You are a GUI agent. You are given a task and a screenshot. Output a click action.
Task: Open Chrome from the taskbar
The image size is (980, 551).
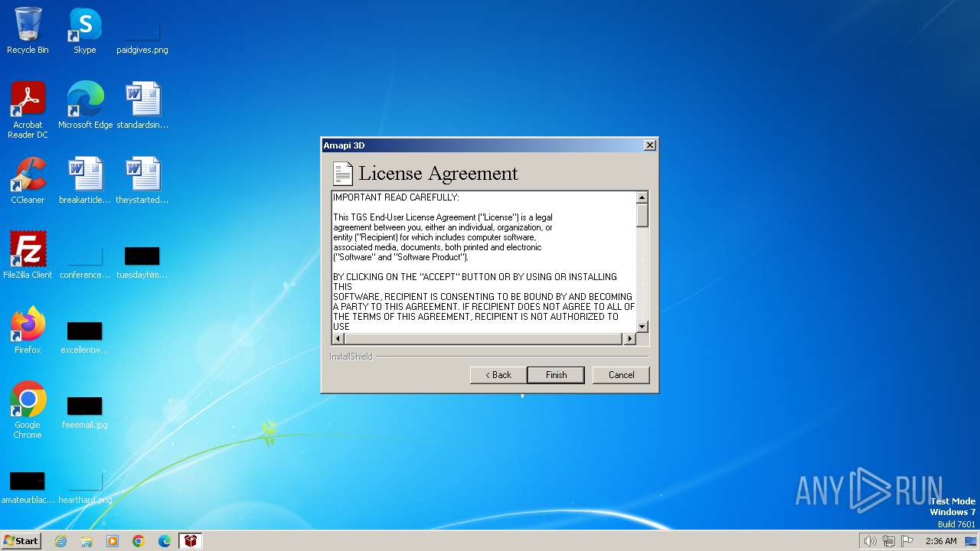(x=139, y=541)
